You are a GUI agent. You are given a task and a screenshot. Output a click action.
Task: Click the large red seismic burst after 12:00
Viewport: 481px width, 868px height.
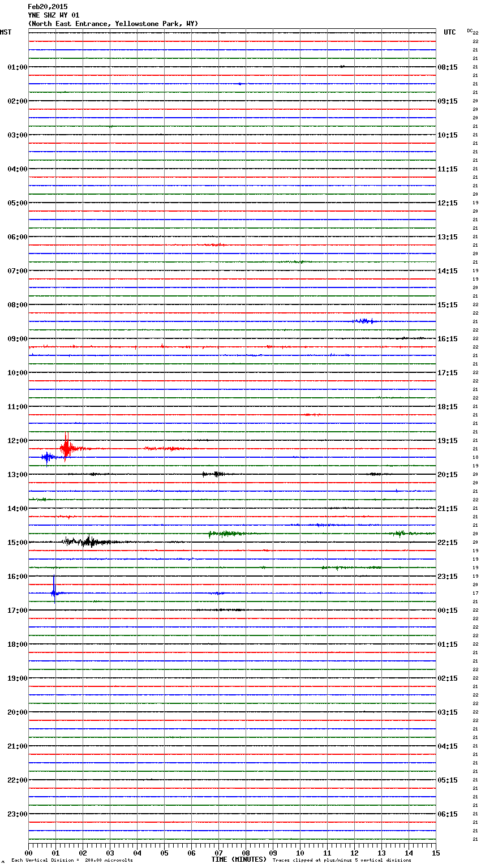coord(67,448)
